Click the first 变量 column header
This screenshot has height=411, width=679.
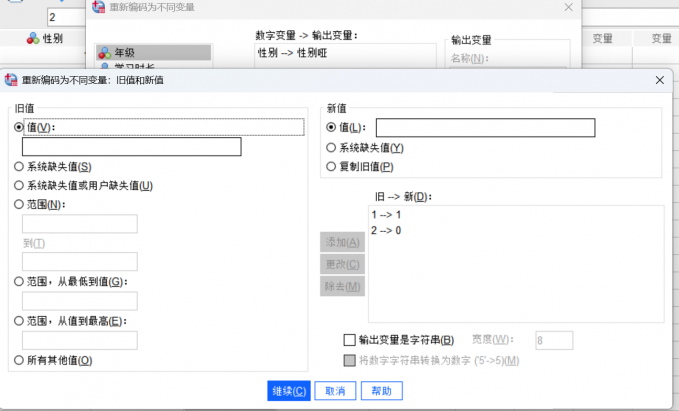(x=602, y=39)
